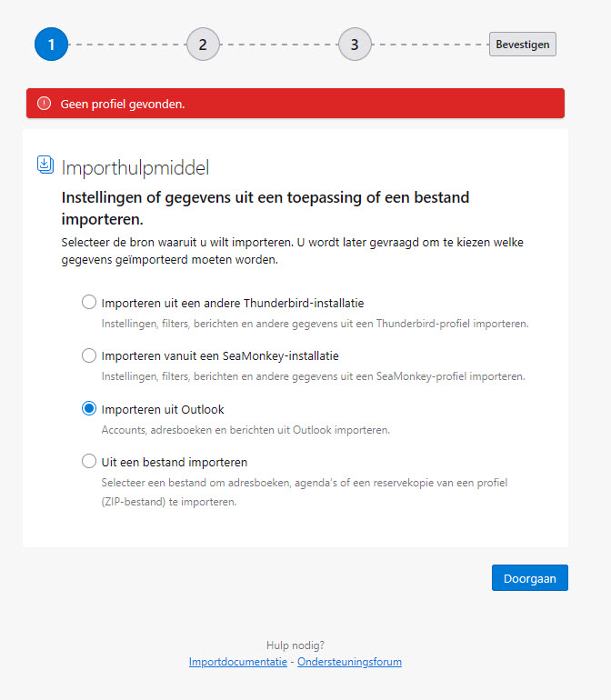The width and height of the screenshot is (611, 700).
Task: Click label Importeren uit een andere Thunderbird-installatie
Action: [232, 303]
